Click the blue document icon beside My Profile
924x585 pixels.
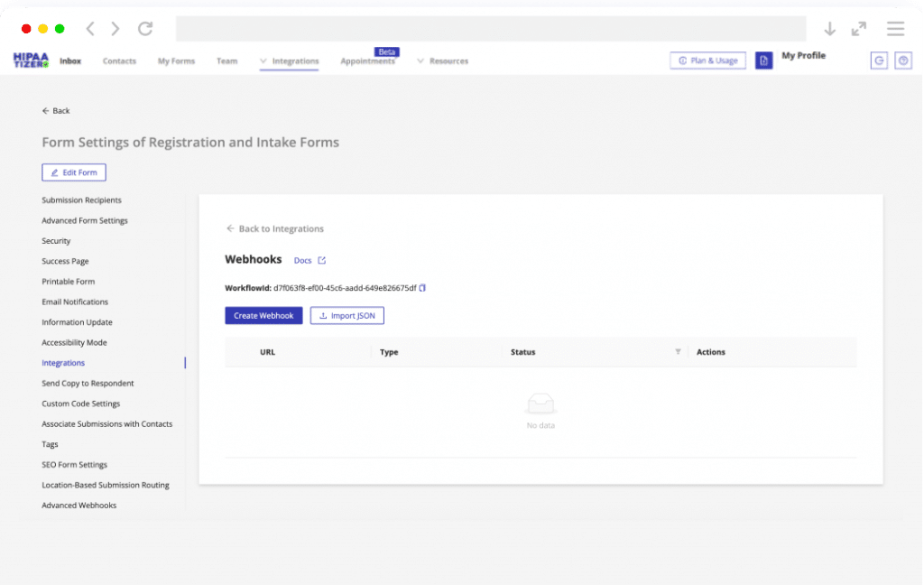coord(763,60)
